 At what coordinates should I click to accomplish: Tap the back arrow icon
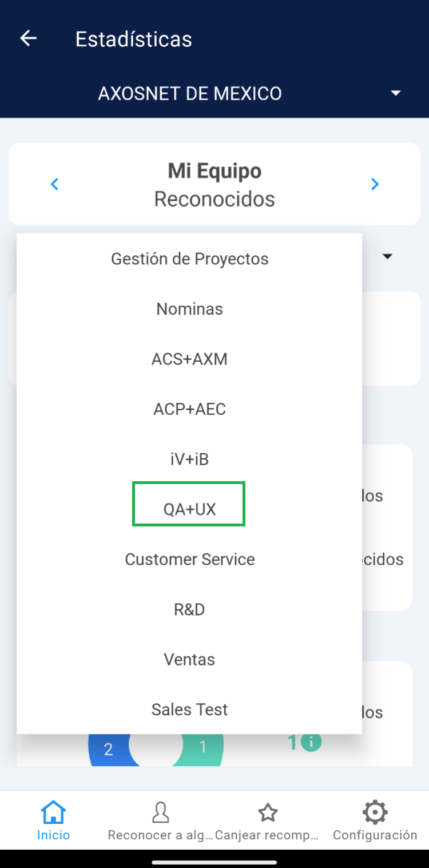coord(28,38)
